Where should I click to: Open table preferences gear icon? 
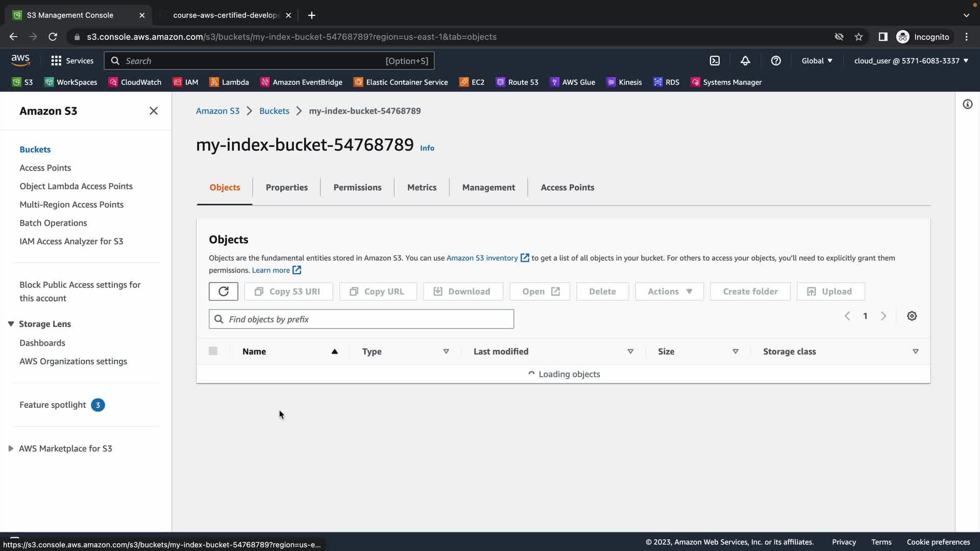click(x=912, y=316)
